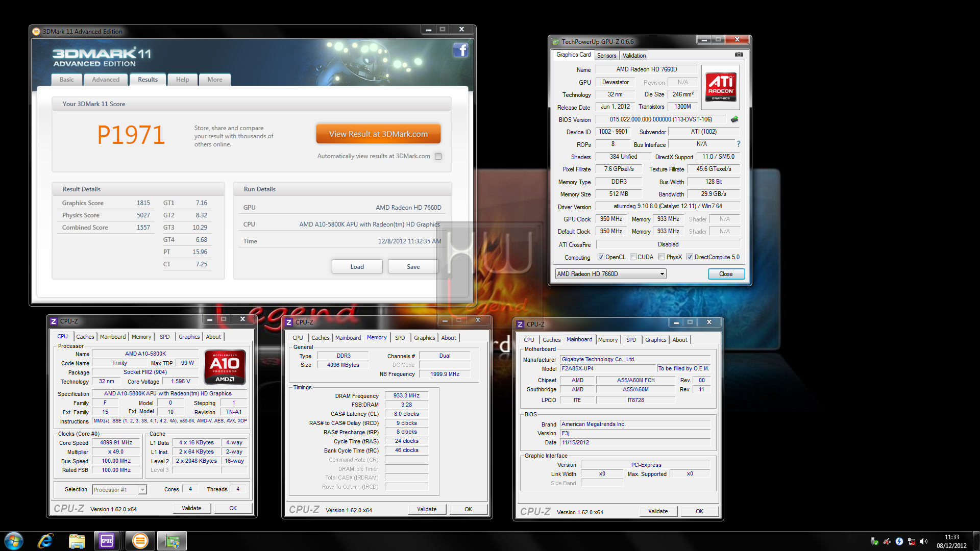980x551 pixels.
Task: Click OK in CPU-Z memory window
Action: pos(468,509)
